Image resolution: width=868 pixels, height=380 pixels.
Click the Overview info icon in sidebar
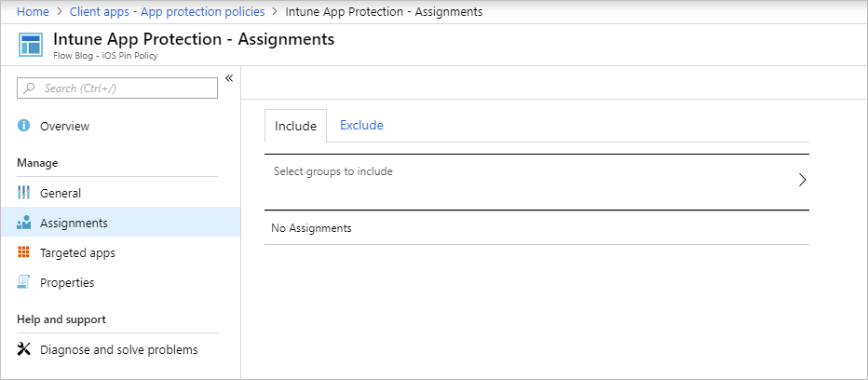tap(24, 126)
